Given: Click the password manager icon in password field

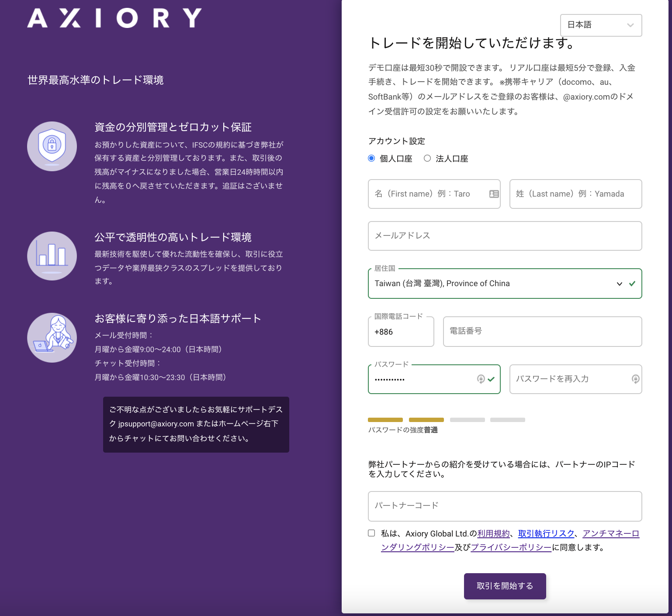Looking at the screenshot, I should [481, 379].
